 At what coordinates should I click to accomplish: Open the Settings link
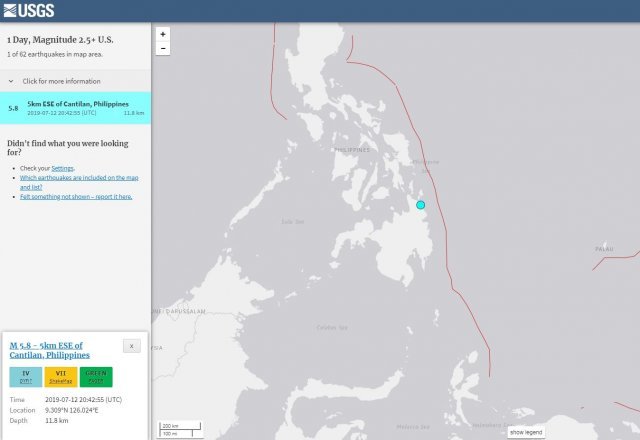tap(63, 168)
